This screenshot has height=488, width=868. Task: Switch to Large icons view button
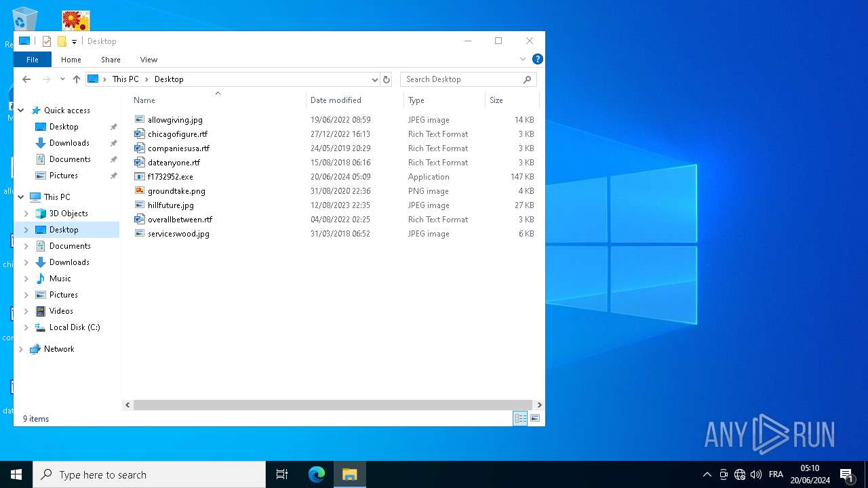click(535, 419)
